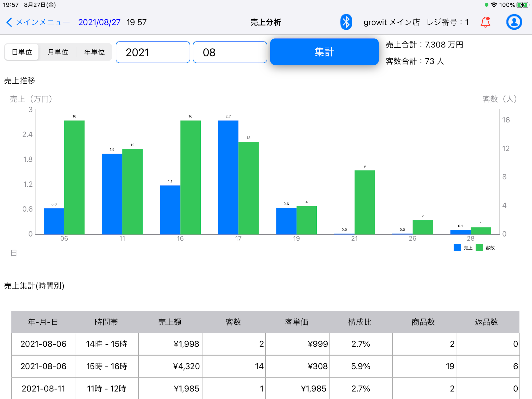532x399 pixels.
Task: Click the 時間帯 column header
Action: click(107, 322)
